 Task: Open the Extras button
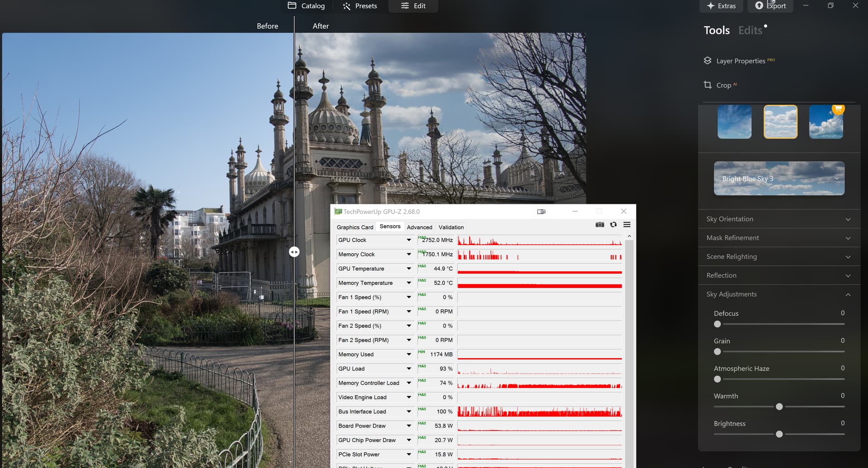point(721,6)
